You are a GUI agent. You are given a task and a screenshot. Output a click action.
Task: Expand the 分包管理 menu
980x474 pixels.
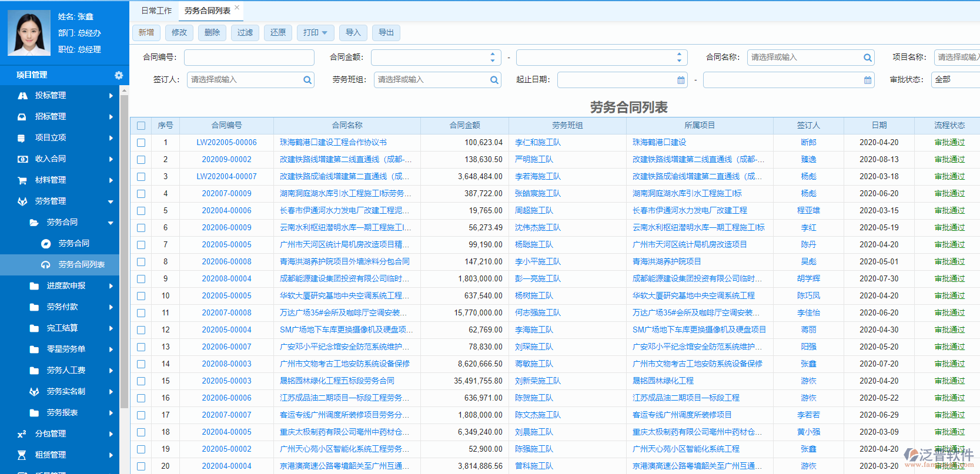(x=111, y=434)
